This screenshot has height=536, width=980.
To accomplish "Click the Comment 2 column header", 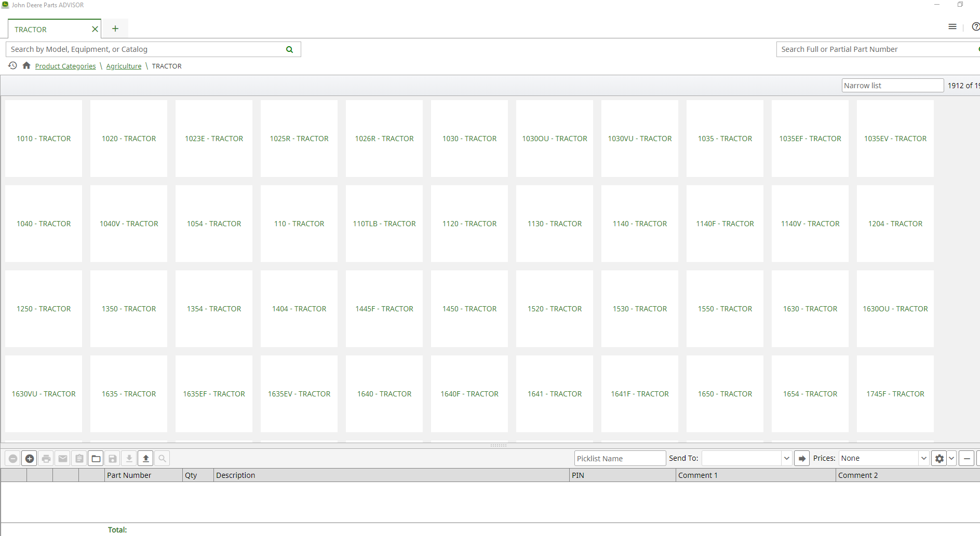I will (x=908, y=475).
